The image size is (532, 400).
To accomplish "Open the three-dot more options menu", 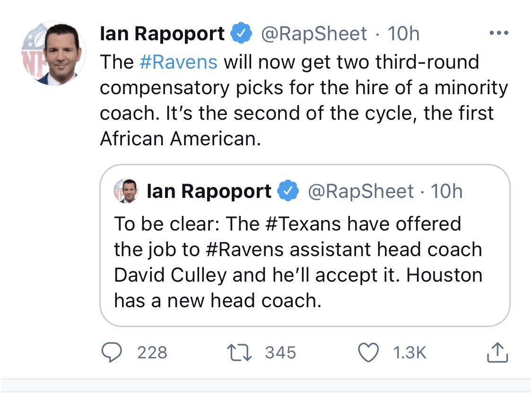I will [499, 34].
